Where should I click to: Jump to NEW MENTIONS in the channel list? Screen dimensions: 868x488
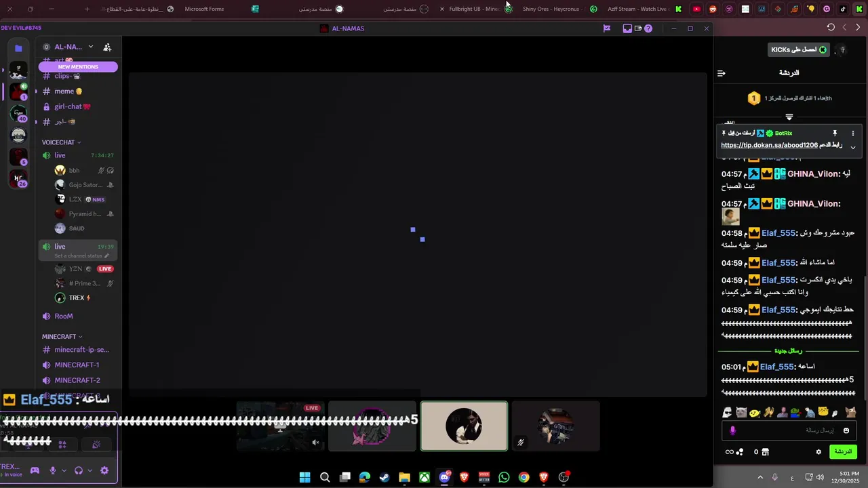(x=78, y=66)
